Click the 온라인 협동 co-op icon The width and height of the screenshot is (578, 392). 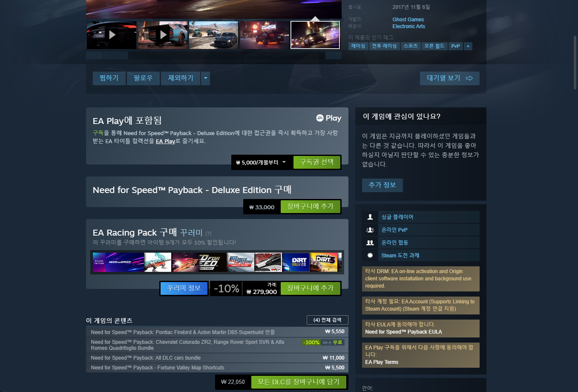click(x=370, y=242)
